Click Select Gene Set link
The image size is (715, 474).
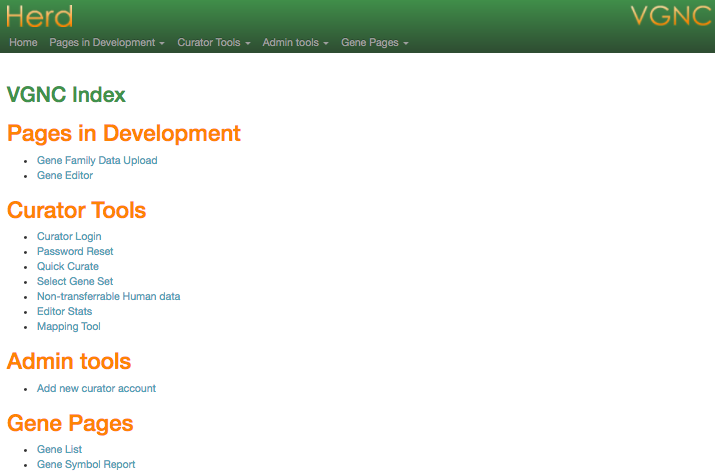(x=75, y=281)
